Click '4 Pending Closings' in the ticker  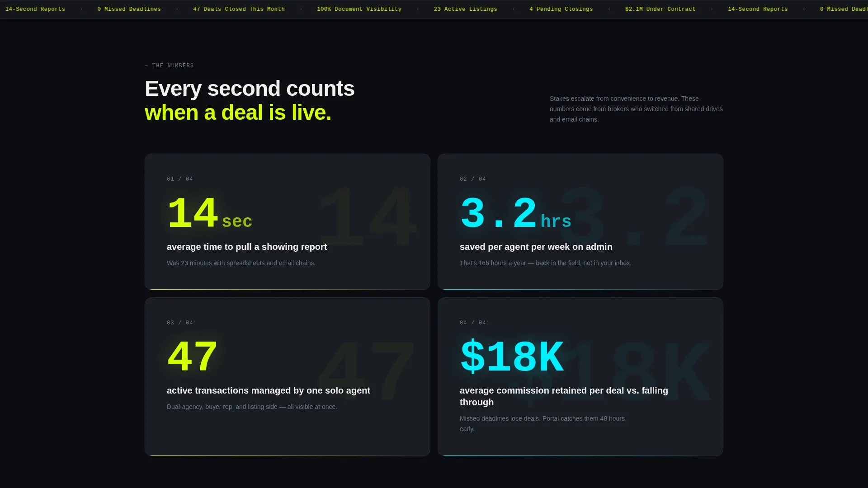(x=561, y=9)
